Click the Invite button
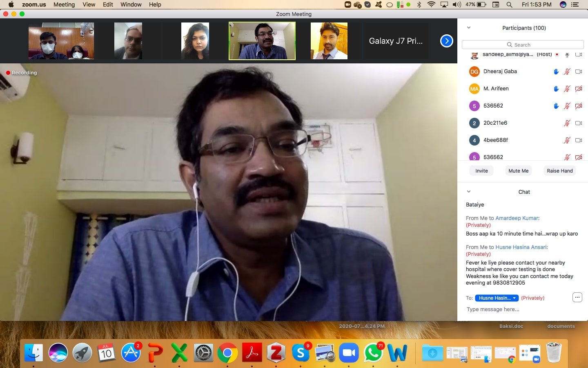The height and width of the screenshot is (368, 588). (x=481, y=171)
